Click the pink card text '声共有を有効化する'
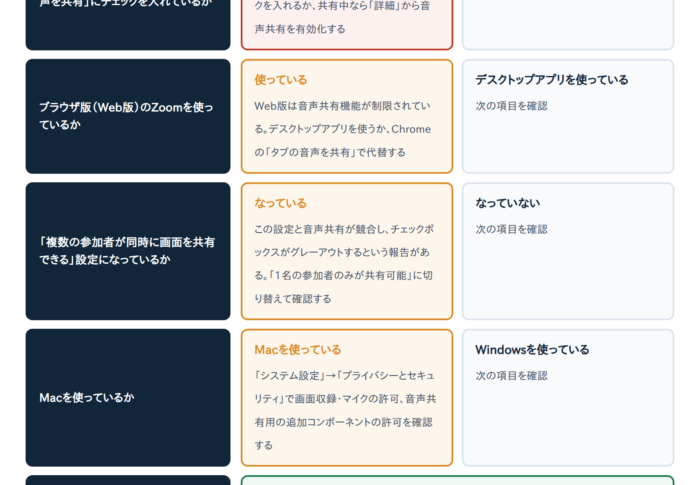Screen dimensions: 700x485 (300, 29)
